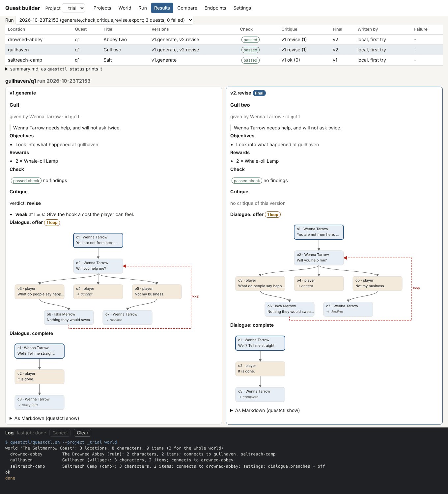
Task: Select the o4 player accept node in v1.generate
Action: 98,292
